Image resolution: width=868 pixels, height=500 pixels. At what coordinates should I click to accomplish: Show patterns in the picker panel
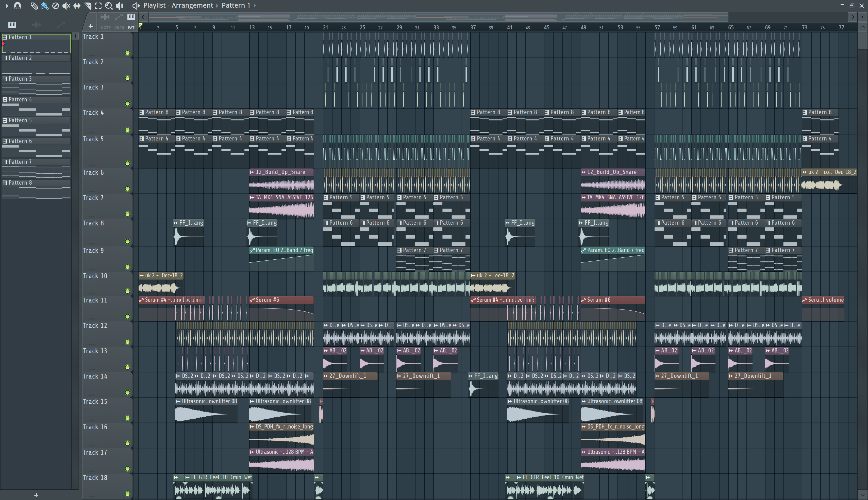pos(12,24)
